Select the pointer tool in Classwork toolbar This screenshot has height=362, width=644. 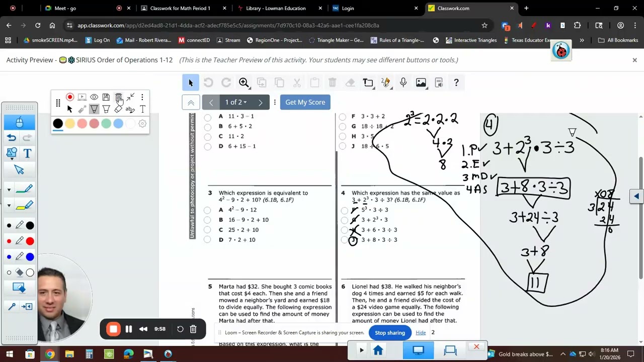191,82
